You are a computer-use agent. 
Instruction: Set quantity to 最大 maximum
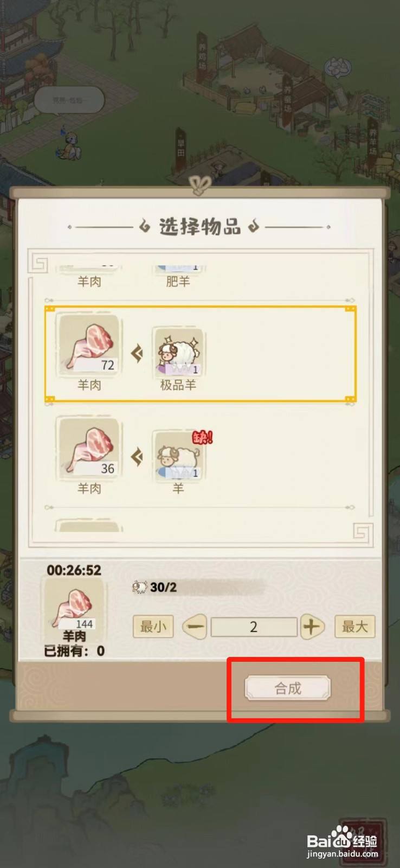tap(354, 627)
